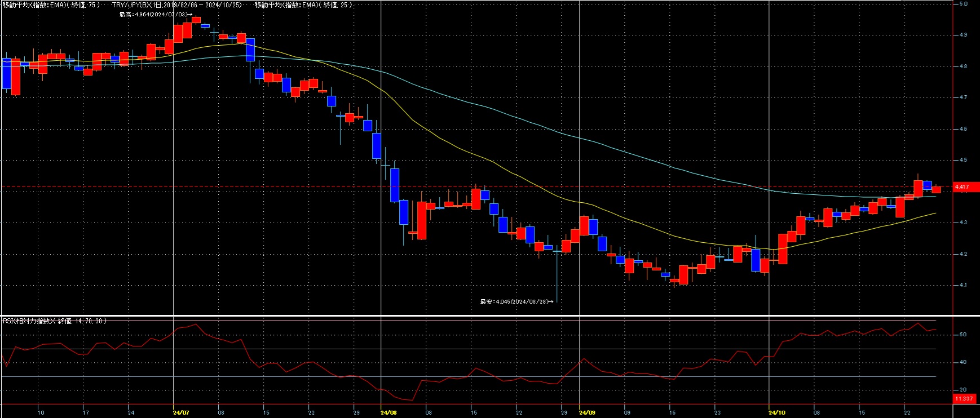Click the RSI(相対力指数) indicator label
Image resolution: width=980 pixels, height=418 pixels.
[x=54, y=321]
